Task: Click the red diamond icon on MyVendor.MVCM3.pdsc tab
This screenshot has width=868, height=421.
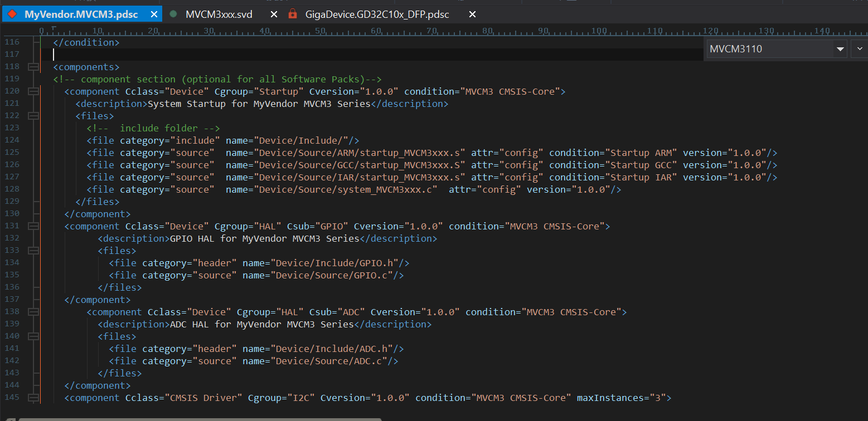Action: coord(12,14)
